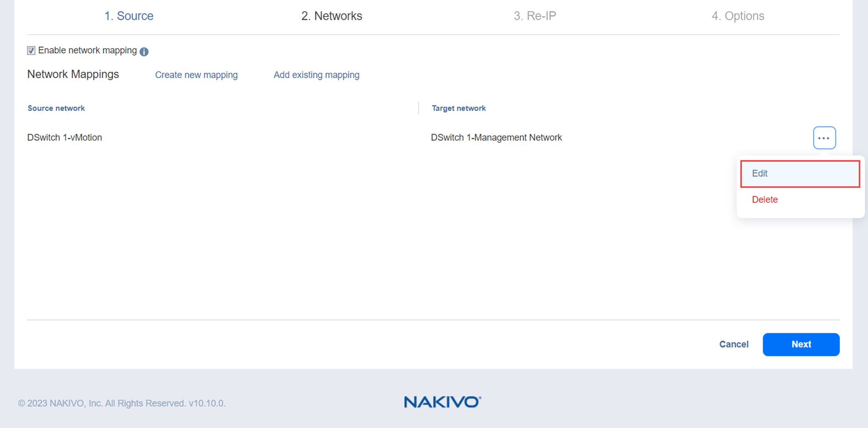Click the NAKIVO logo in footer

(442, 402)
